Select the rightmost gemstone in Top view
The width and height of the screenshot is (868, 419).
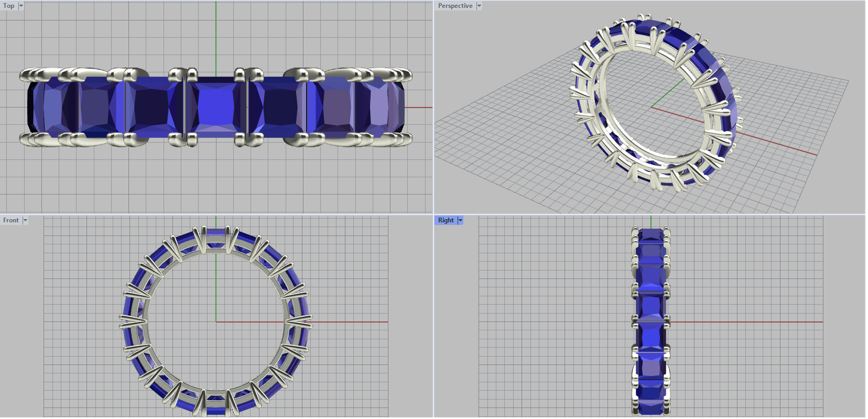click(x=385, y=106)
